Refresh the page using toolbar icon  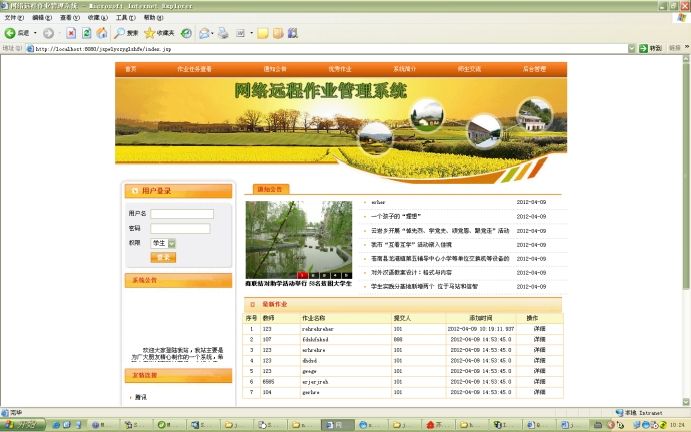87,33
